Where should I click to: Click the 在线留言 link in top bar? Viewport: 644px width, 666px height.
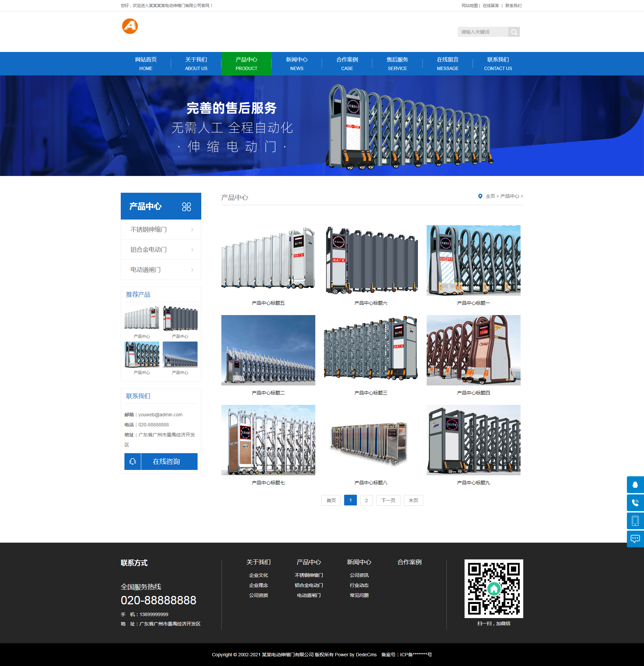(491, 5)
